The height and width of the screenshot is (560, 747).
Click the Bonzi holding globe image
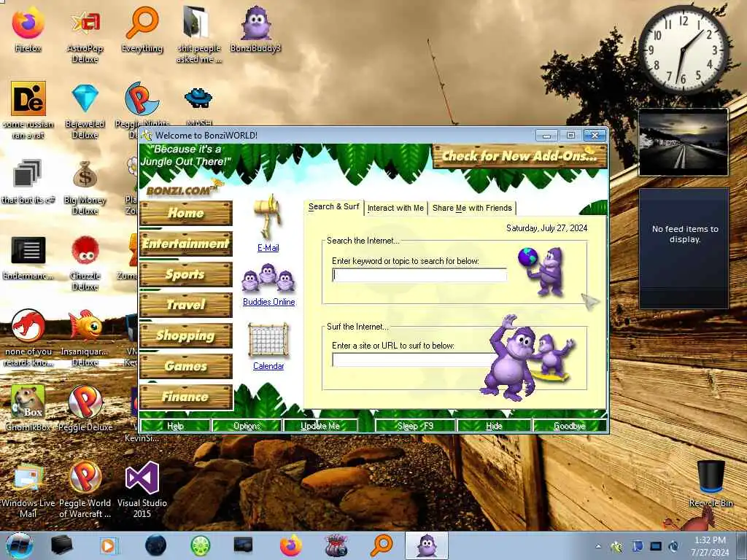tap(542, 271)
